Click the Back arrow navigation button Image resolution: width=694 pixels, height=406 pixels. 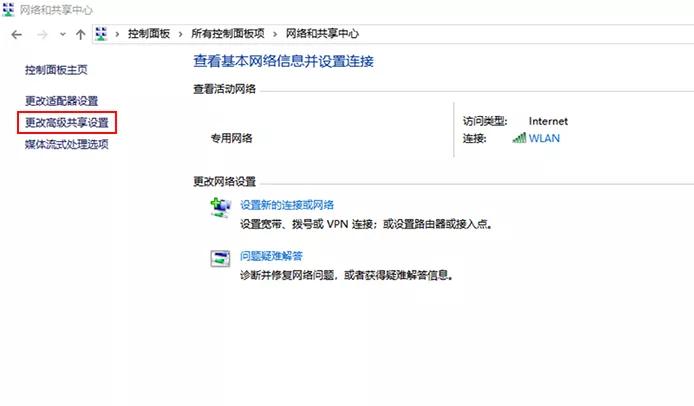17,35
